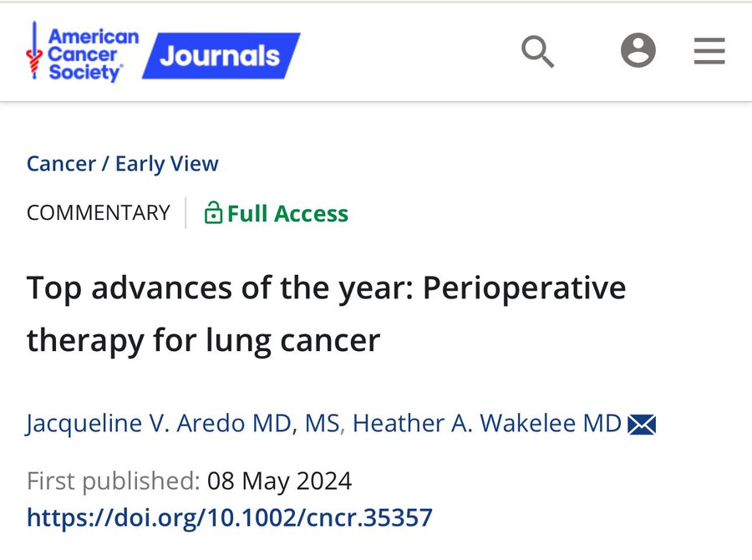Screen dimensions: 752x560
Task: Open the blue Journals badge
Action: coord(221,56)
